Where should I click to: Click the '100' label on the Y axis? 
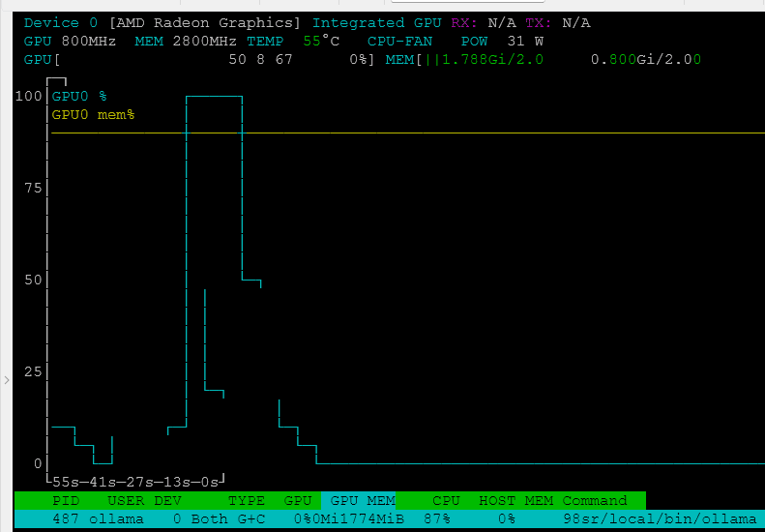[x=29, y=96]
